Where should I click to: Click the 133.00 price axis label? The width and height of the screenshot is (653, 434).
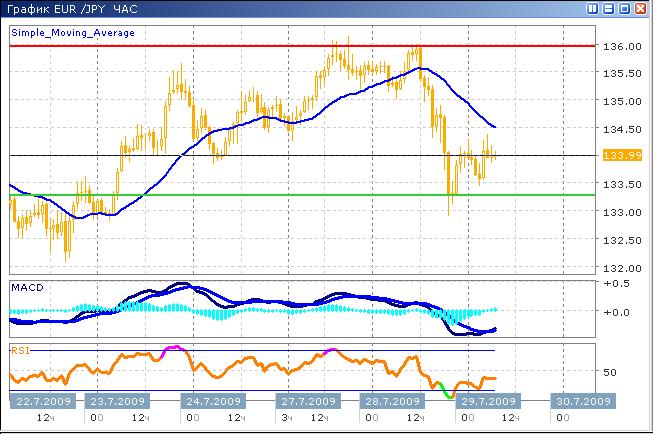point(622,212)
